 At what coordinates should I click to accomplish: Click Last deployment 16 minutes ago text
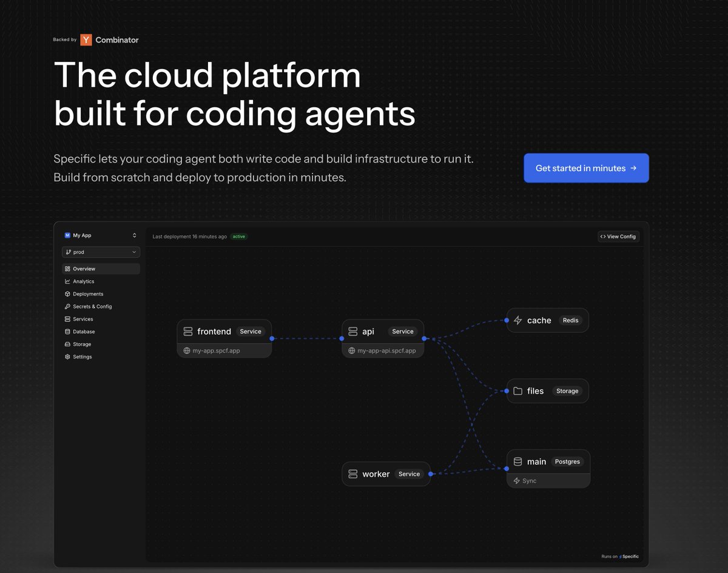pos(190,236)
